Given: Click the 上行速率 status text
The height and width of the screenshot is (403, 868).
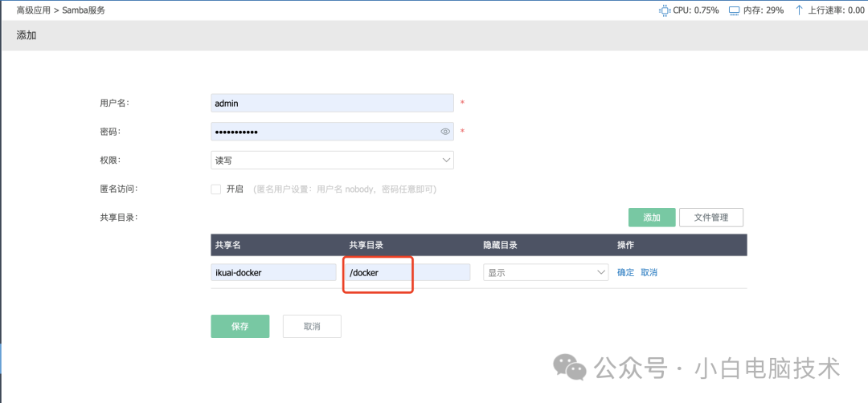Looking at the screenshot, I should (836, 10).
